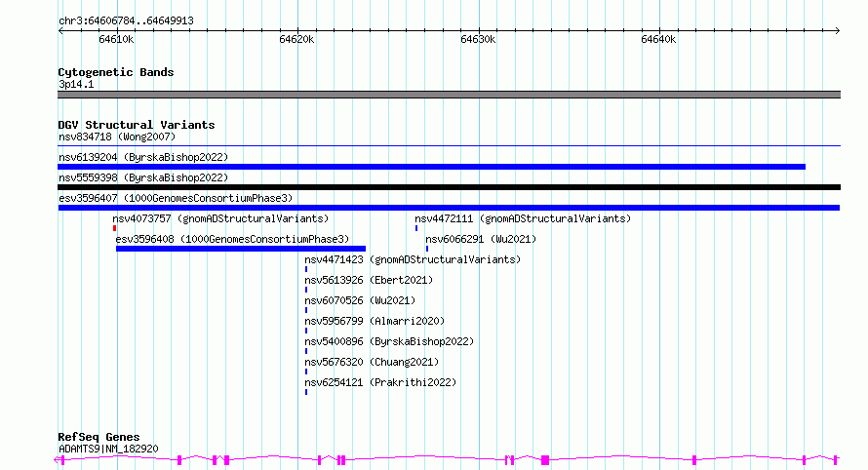
Task: Click the nsv834718 (Wong2007) variant label
Action: [x=117, y=137]
